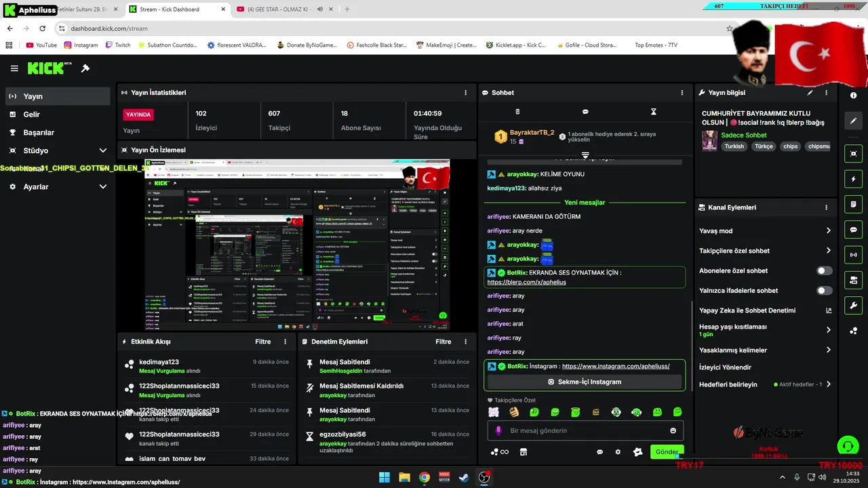Open Twitch bookmark in bookmarks bar

(x=117, y=45)
